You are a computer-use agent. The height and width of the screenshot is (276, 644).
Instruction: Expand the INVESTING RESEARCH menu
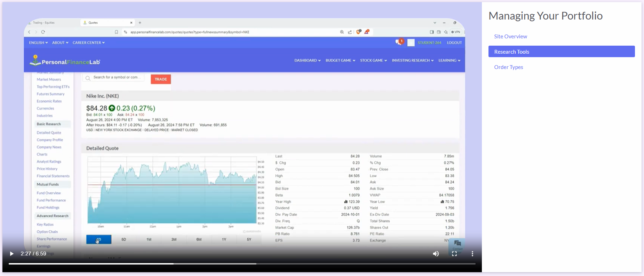click(413, 60)
